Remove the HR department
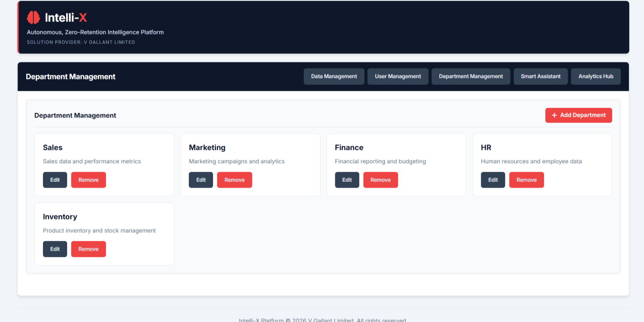This screenshot has height=322, width=644. 526,180
